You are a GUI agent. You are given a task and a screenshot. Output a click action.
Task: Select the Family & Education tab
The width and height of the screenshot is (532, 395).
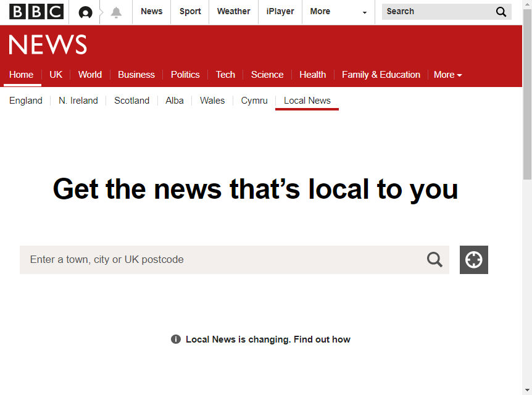[x=381, y=75]
